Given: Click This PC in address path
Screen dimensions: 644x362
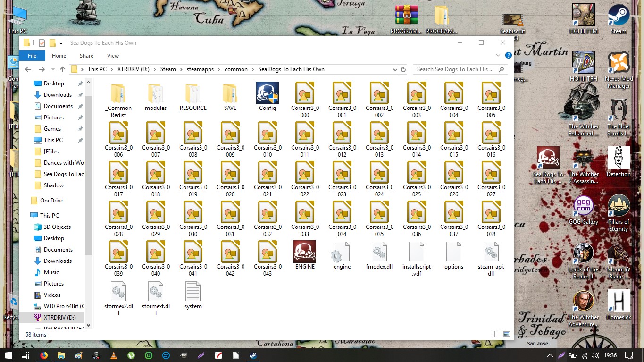Looking at the screenshot, I should pos(97,69).
